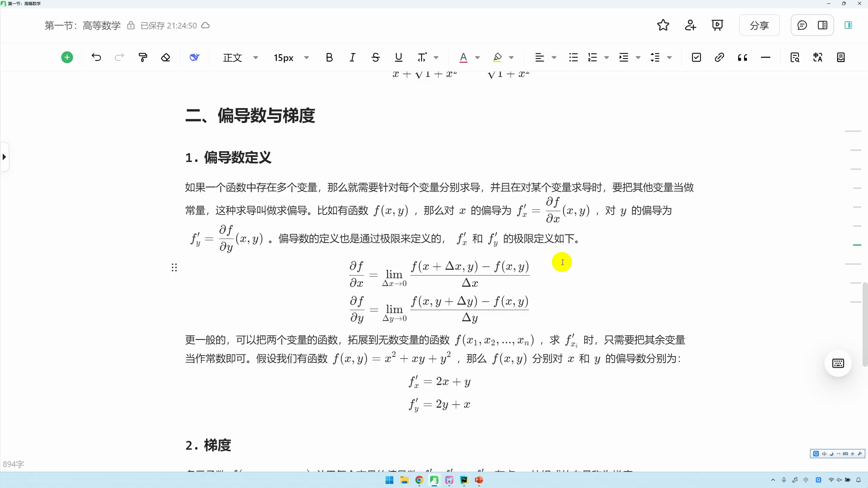Image resolution: width=868 pixels, height=488 pixels.
Task: Add collaborators to the document
Action: [x=690, y=25]
